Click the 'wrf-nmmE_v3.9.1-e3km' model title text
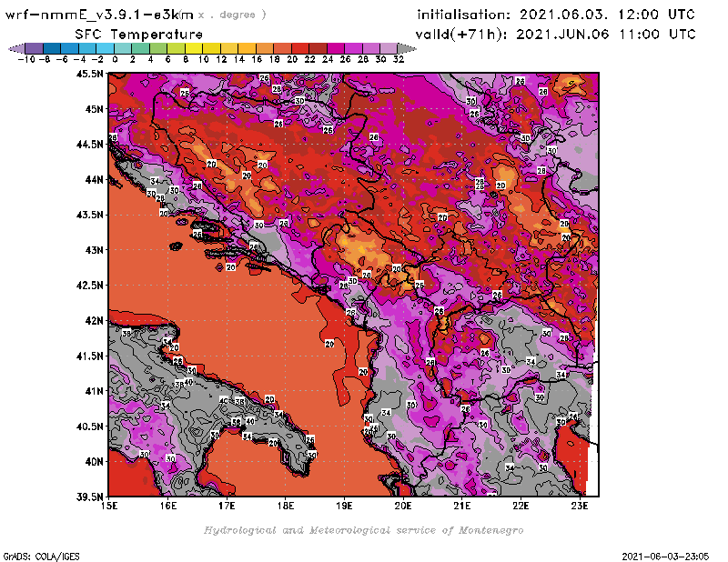The height and width of the screenshot is (562, 728). pyautogui.click(x=99, y=15)
